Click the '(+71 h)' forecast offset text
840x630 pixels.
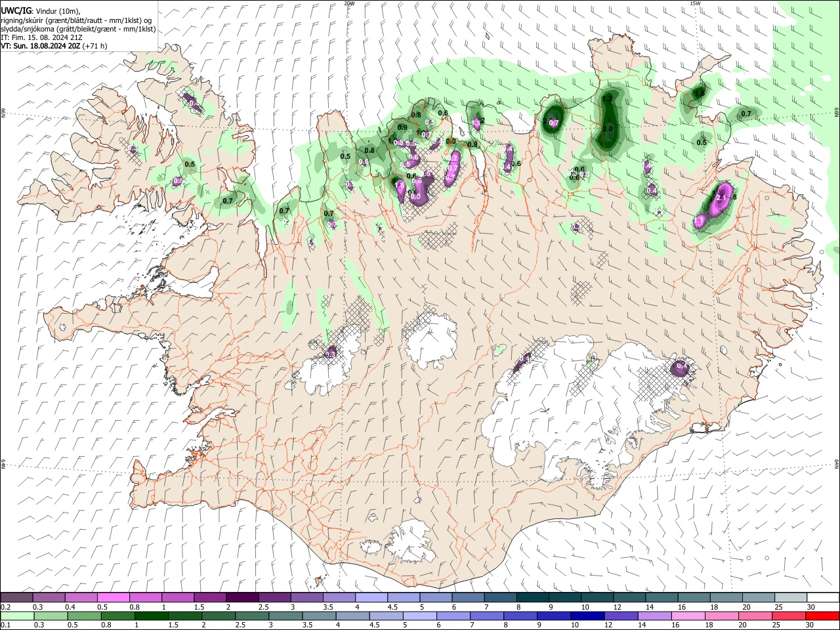(x=95, y=46)
